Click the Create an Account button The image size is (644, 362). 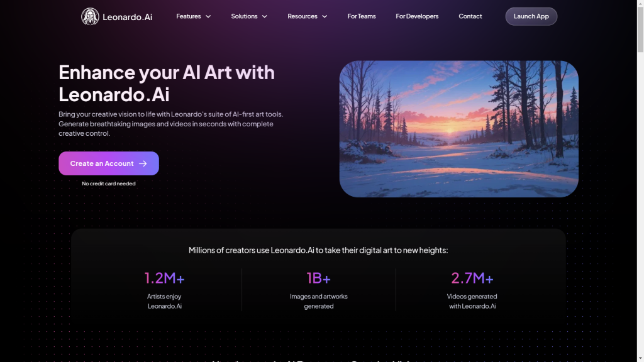(109, 163)
